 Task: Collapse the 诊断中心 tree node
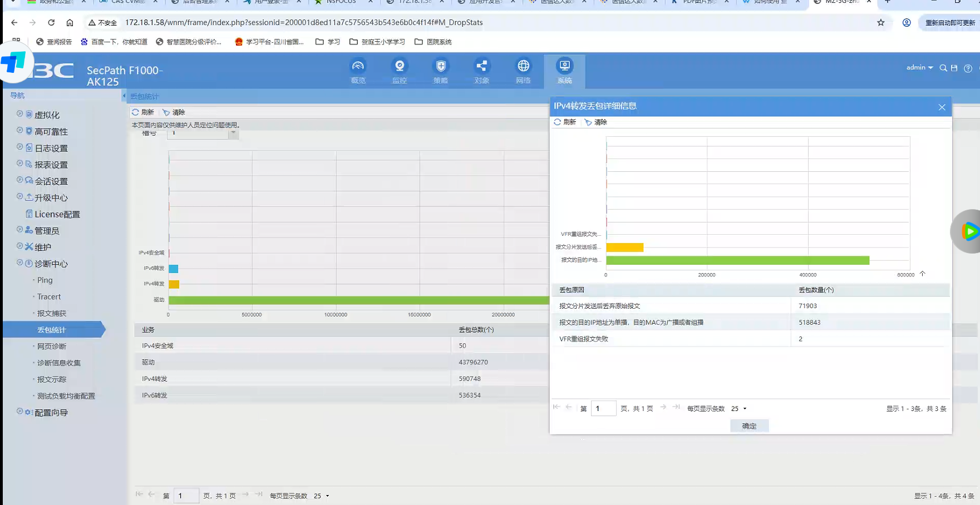coord(19,263)
